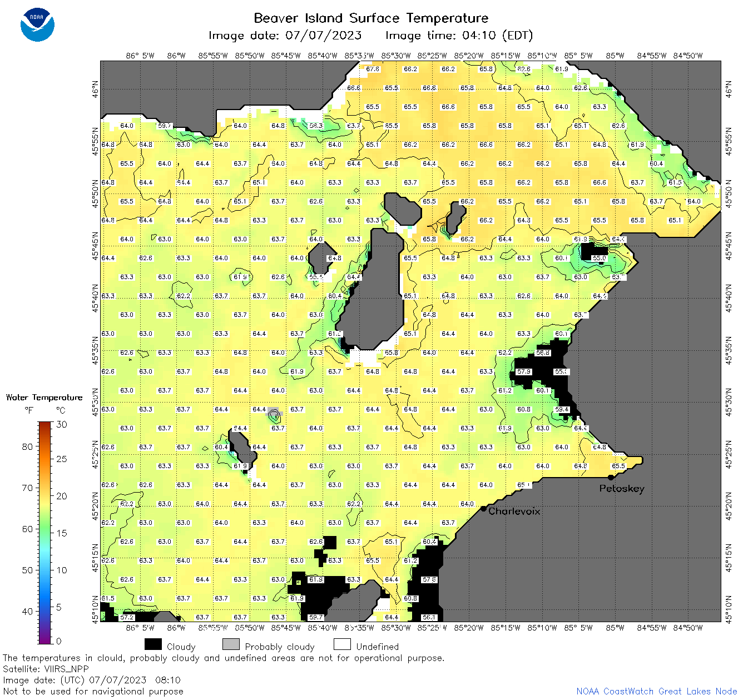Click the Probably cloudy legend label text
743x700 pixels.
pyautogui.click(x=280, y=647)
